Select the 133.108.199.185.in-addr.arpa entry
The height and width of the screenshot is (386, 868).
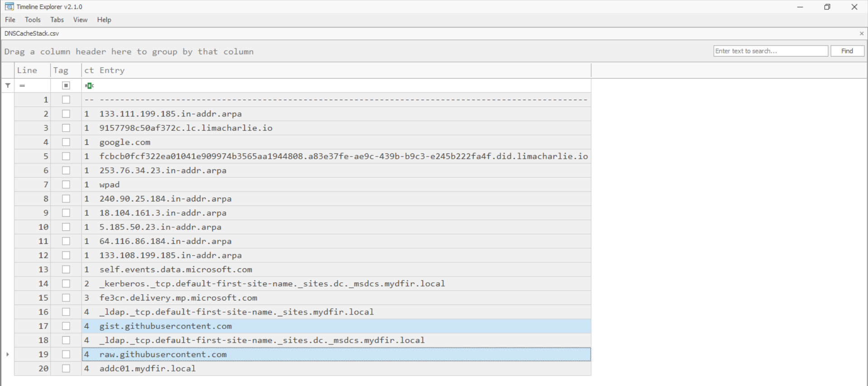pyautogui.click(x=171, y=255)
